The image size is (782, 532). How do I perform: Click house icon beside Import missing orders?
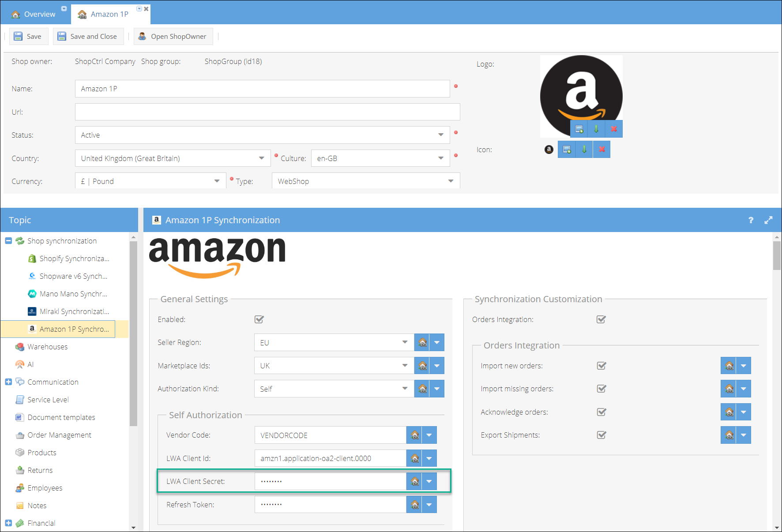(729, 389)
